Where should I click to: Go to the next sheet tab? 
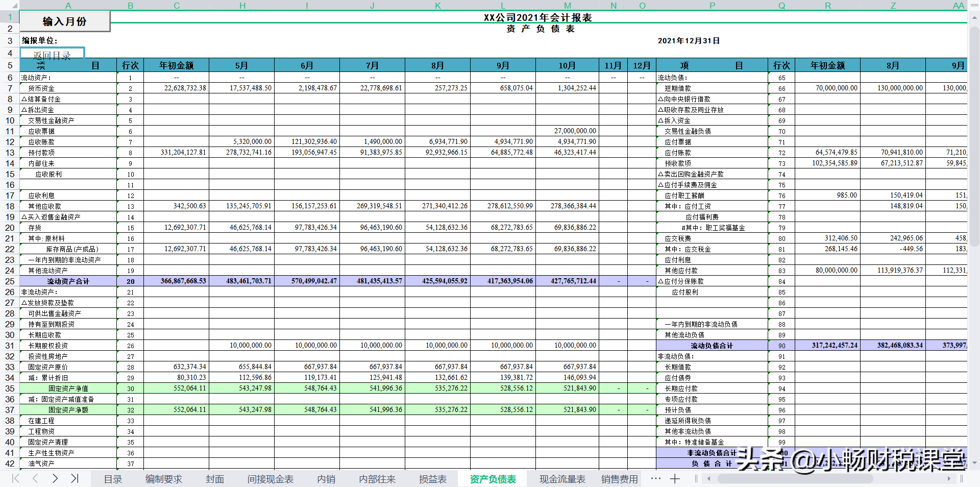55,478
